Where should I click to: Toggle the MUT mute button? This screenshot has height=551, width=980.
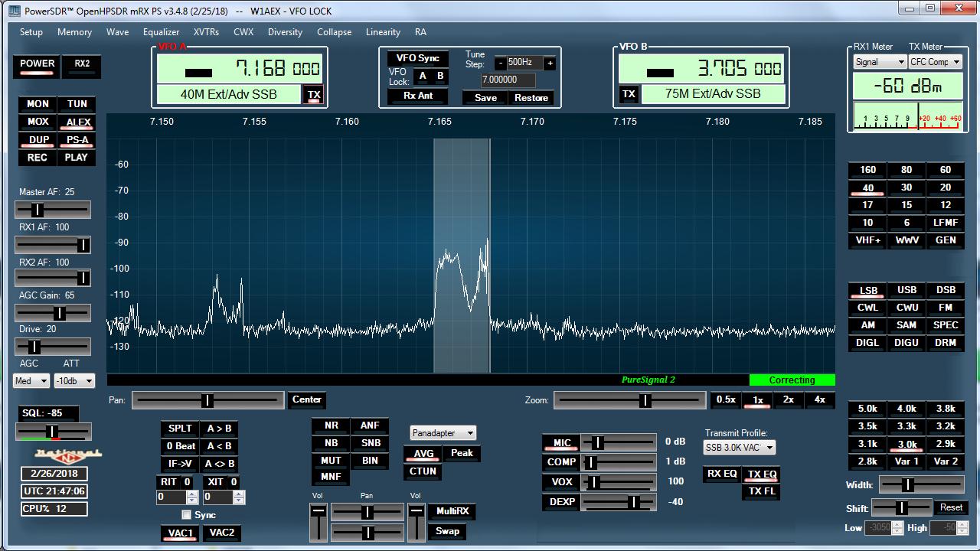pyautogui.click(x=331, y=461)
